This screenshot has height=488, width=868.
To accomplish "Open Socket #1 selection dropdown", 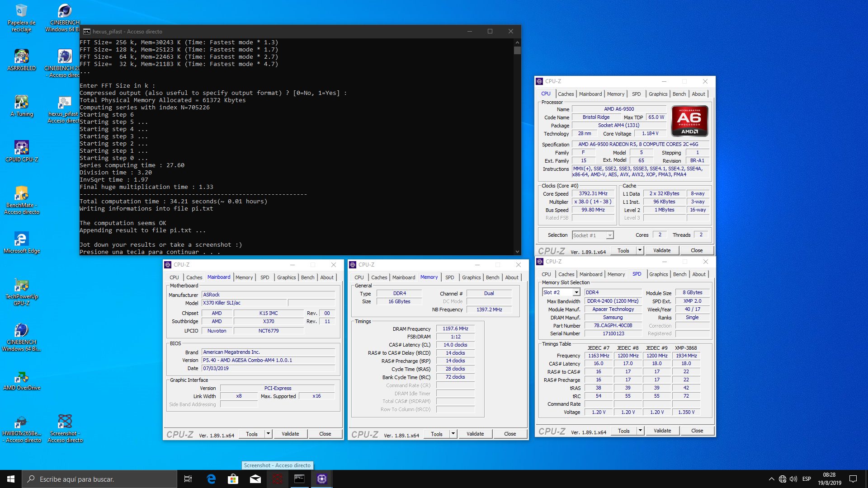I will 593,235.
